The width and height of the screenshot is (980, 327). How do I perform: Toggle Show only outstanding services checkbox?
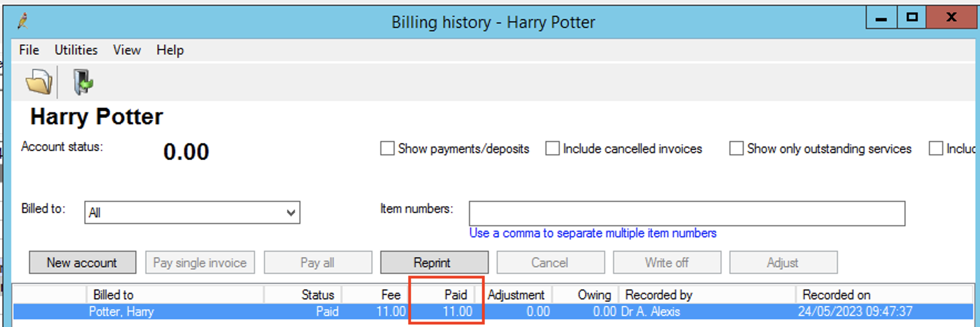(x=736, y=149)
